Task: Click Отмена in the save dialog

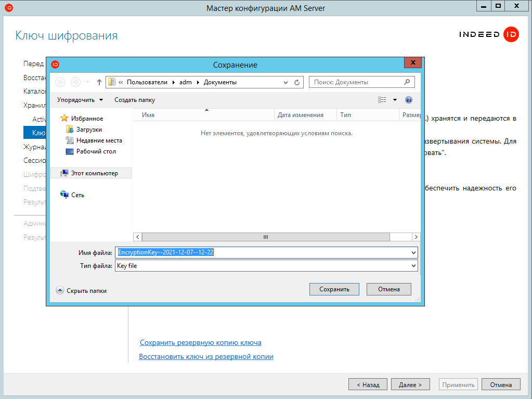Action: tap(388, 289)
